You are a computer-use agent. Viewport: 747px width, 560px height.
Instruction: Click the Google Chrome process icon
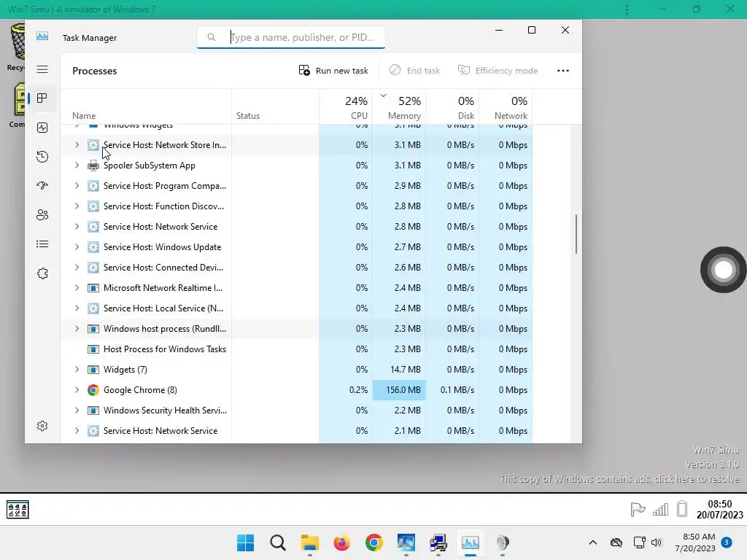click(x=93, y=390)
